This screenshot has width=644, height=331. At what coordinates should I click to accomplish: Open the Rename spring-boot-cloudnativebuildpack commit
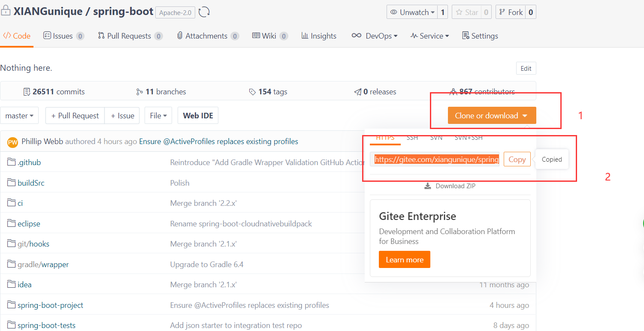point(241,223)
